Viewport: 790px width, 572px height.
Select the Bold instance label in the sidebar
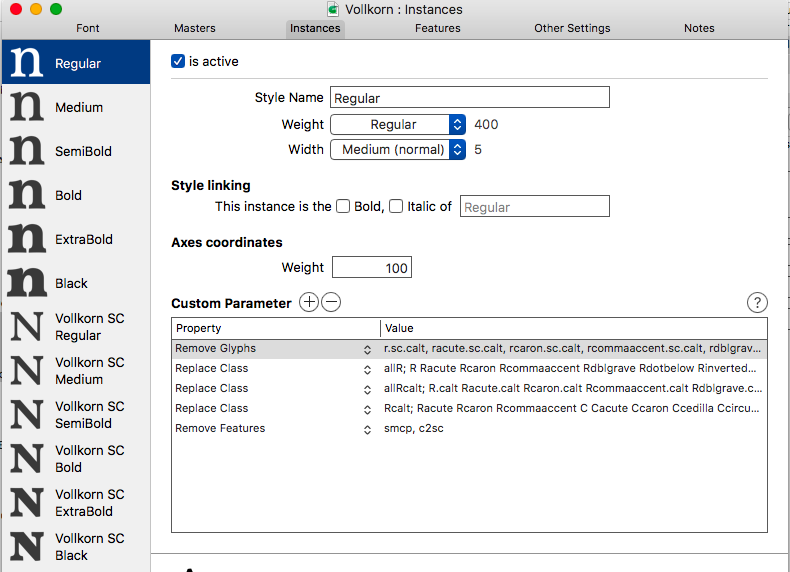[x=68, y=196]
